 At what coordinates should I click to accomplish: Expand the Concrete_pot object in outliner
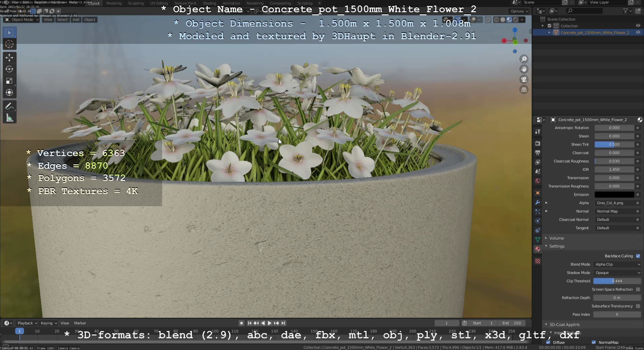pyautogui.click(x=549, y=33)
